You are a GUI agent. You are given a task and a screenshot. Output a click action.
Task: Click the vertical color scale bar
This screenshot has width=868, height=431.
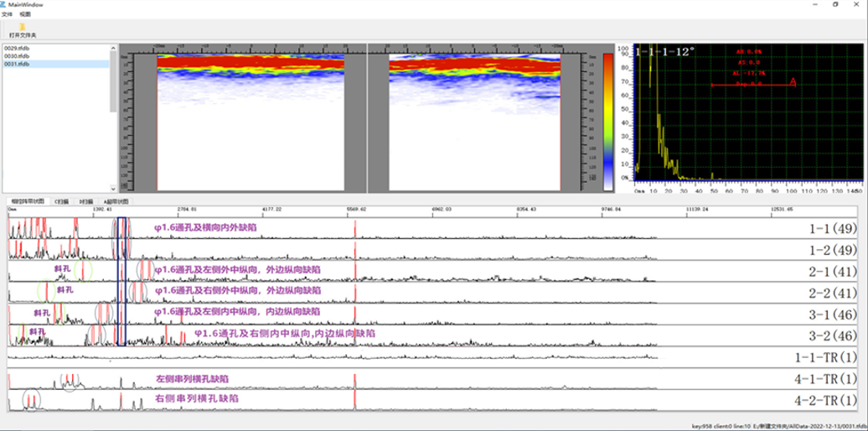click(x=607, y=122)
